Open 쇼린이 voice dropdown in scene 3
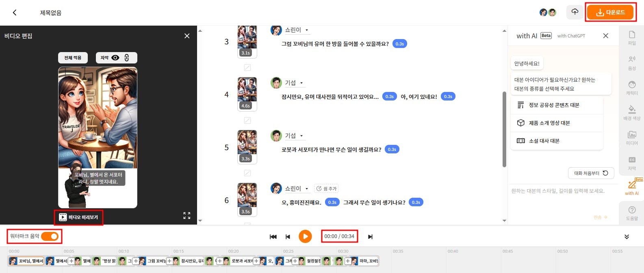The width and height of the screenshot is (644, 273). (x=307, y=30)
